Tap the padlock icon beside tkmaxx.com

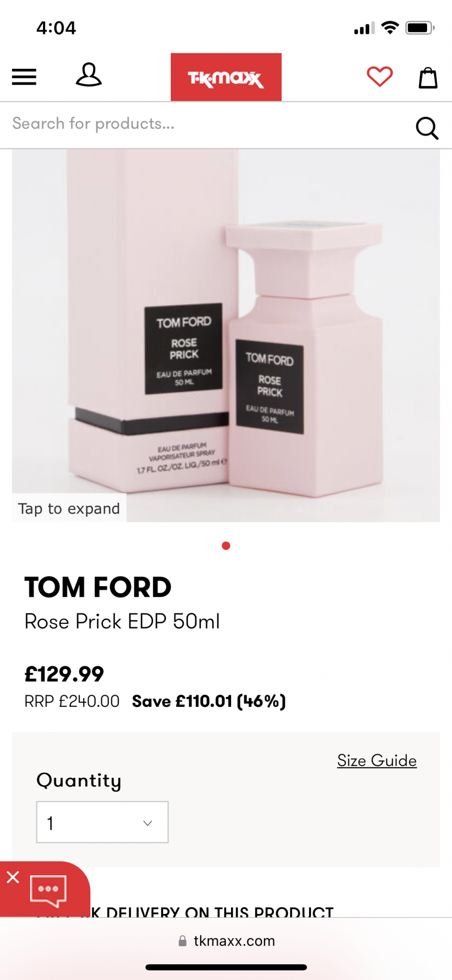click(x=182, y=941)
